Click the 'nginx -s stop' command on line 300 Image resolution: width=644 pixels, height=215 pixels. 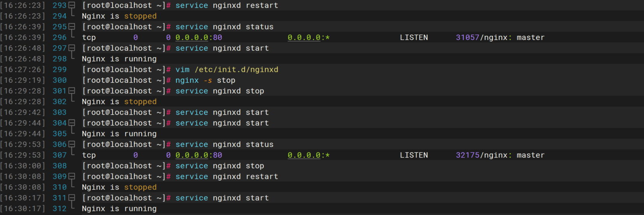coord(205,80)
